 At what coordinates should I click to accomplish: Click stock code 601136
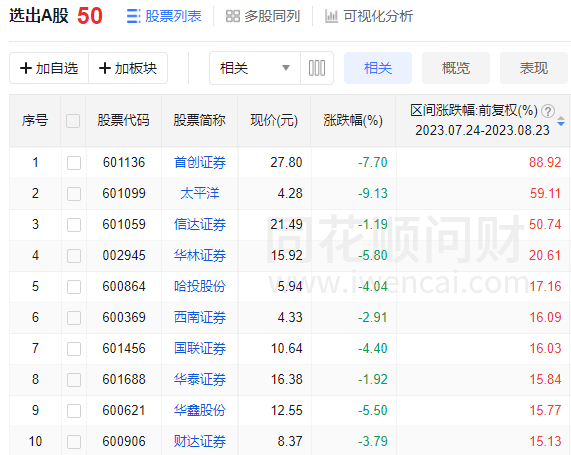tap(124, 162)
